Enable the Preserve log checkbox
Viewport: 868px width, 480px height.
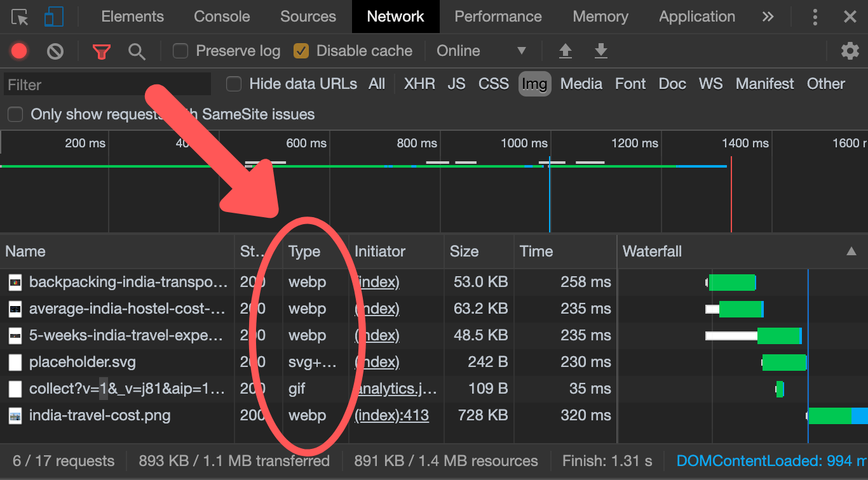pos(180,51)
